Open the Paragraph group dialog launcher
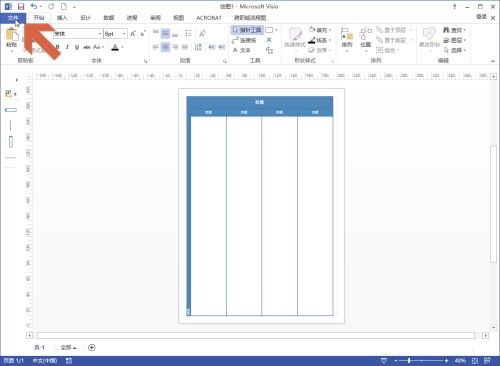The height and width of the screenshot is (366, 500). click(x=225, y=61)
